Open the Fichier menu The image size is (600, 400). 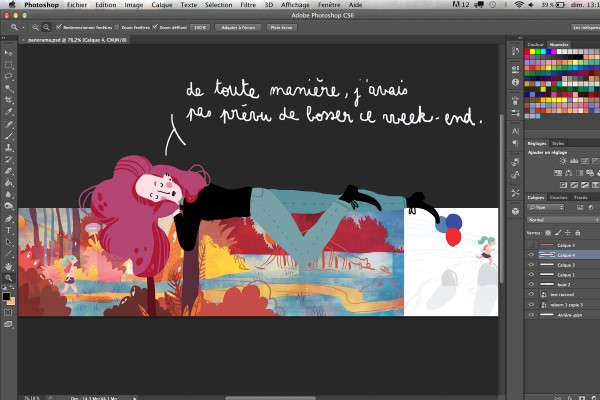[x=77, y=5]
